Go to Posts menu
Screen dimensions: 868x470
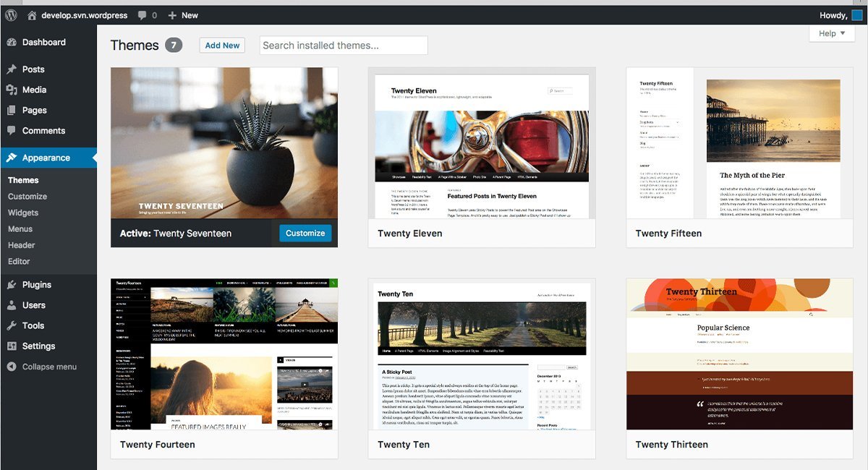click(33, 69)
